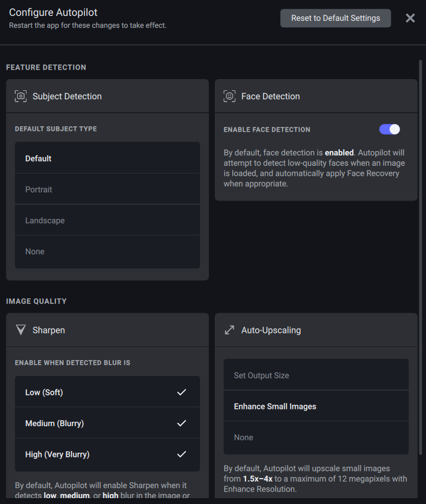
Task: Choose None for default subject type
Action: click(x=107, y=251)
